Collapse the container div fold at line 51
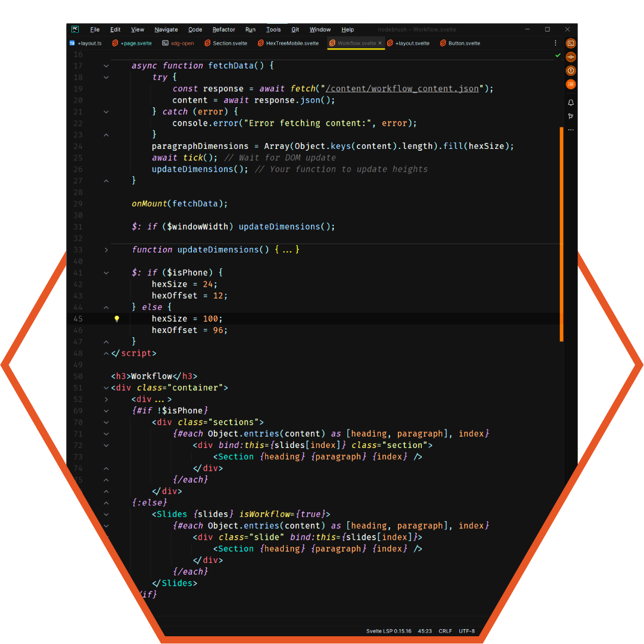Screen dimensions: 644x644 coord(106,388)
